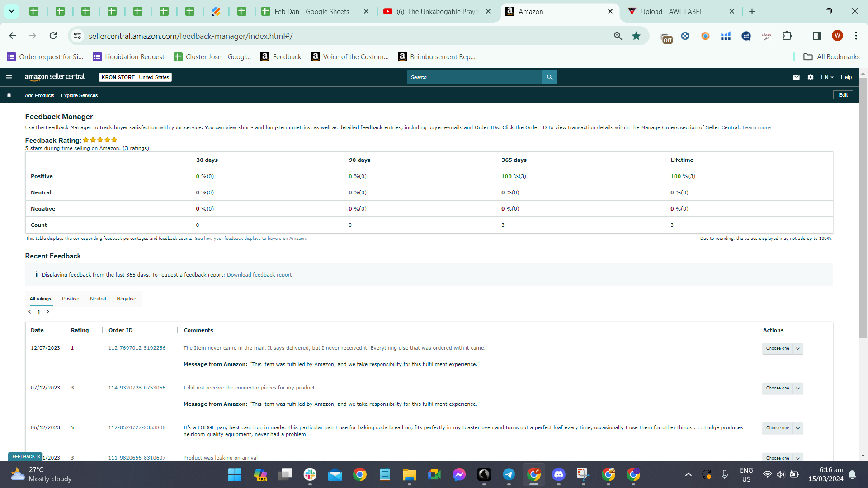
Task: Open the Chrome three-dot menu
Action: coord(856,36)
